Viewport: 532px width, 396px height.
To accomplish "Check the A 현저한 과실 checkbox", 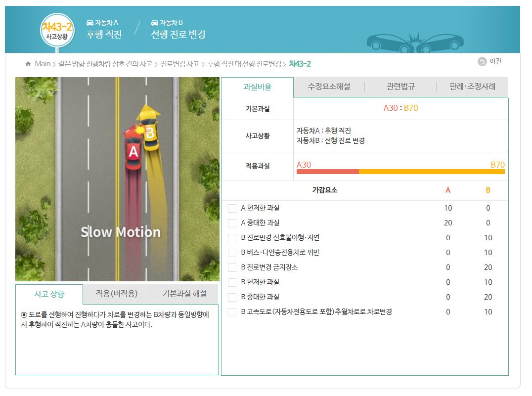I will tap(232, 208).
